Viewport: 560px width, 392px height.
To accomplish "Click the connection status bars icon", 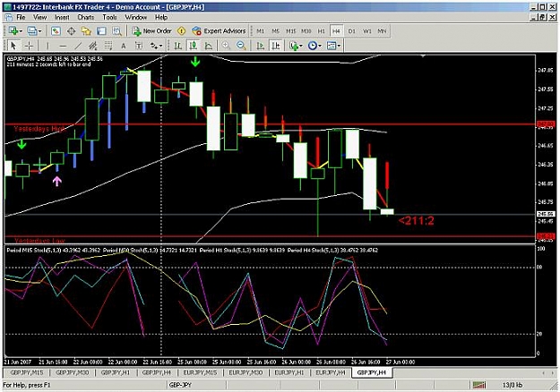I will 479,385.
